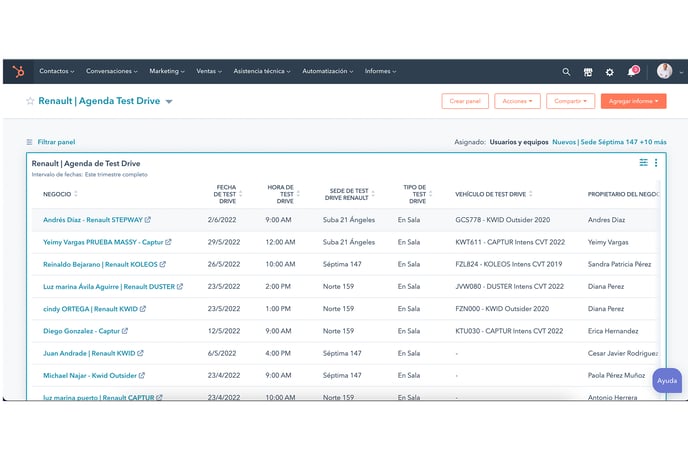The height and width of the screenshot is (458, 688).
Task: Star the Renault Agenda Test Drive dashboard
Action: pos(30,101)
